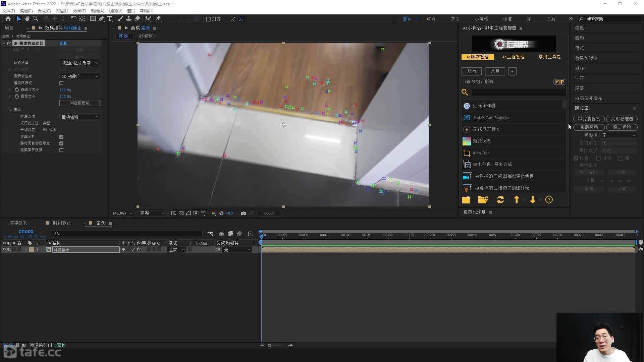This screenshot has height=362, width=644.
Task: Switch to the Ae工程管理 tab
Action: (x=513, y=57)
